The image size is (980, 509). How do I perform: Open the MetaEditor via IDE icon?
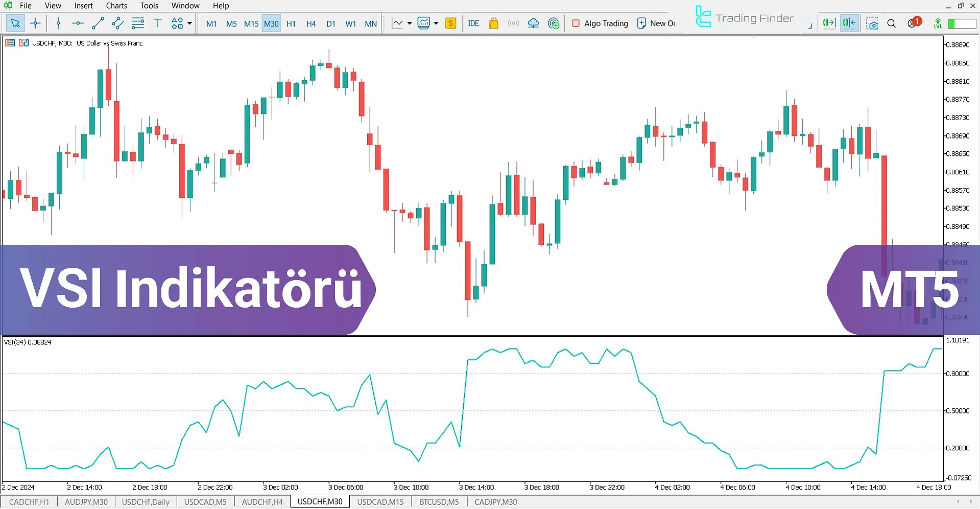pyautogui.click(x=473, y=23)
